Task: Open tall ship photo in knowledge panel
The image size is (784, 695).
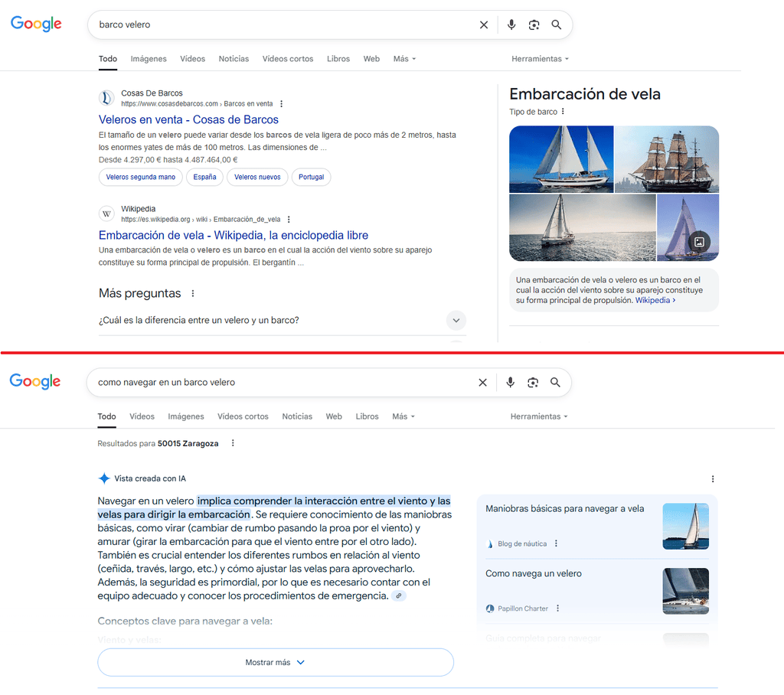Action: [667, 159]
